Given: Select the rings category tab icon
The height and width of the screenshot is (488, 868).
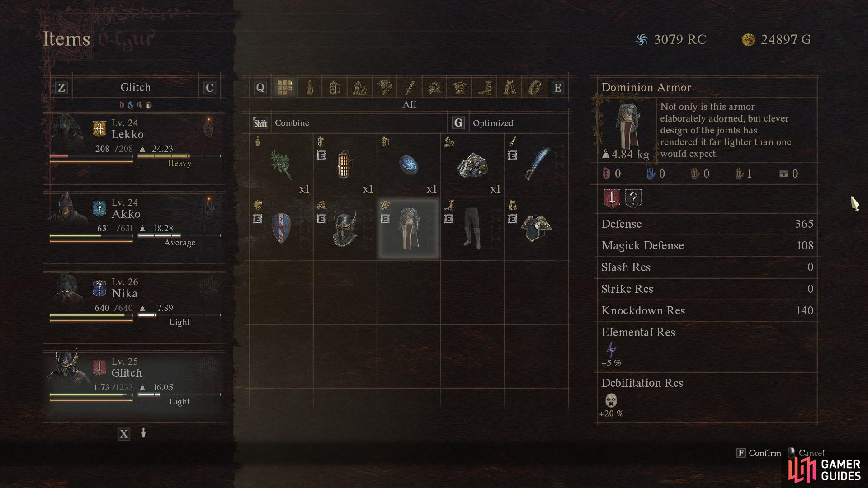Looking at the screenshot, I should coord(535,88).
